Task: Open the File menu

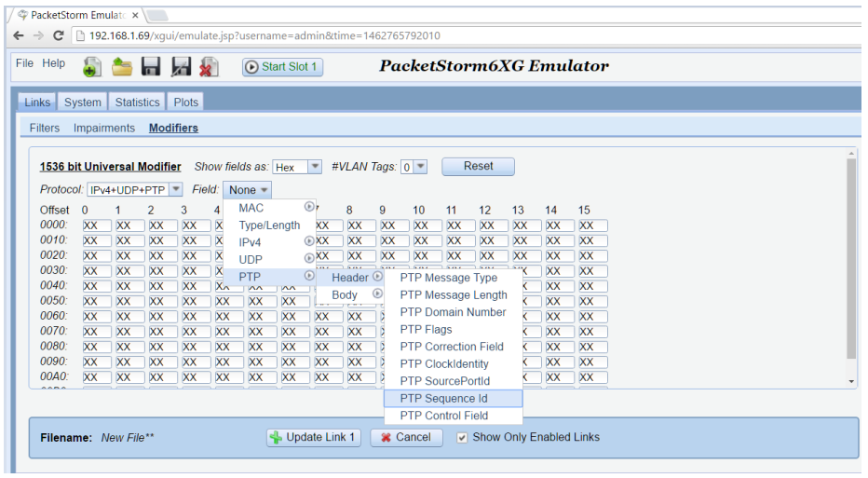Action: click(x=24, y=63)
